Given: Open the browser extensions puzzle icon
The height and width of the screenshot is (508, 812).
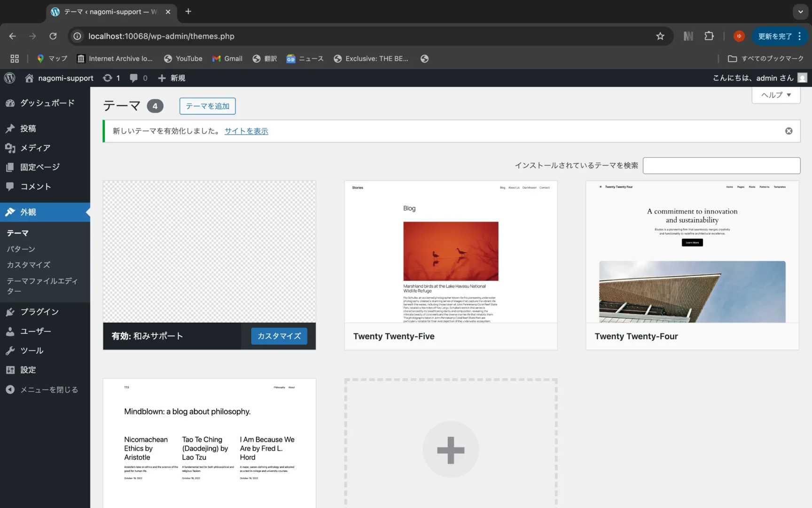Looking at the screenshot, I should pyautogui.click(x=709, y=36).
